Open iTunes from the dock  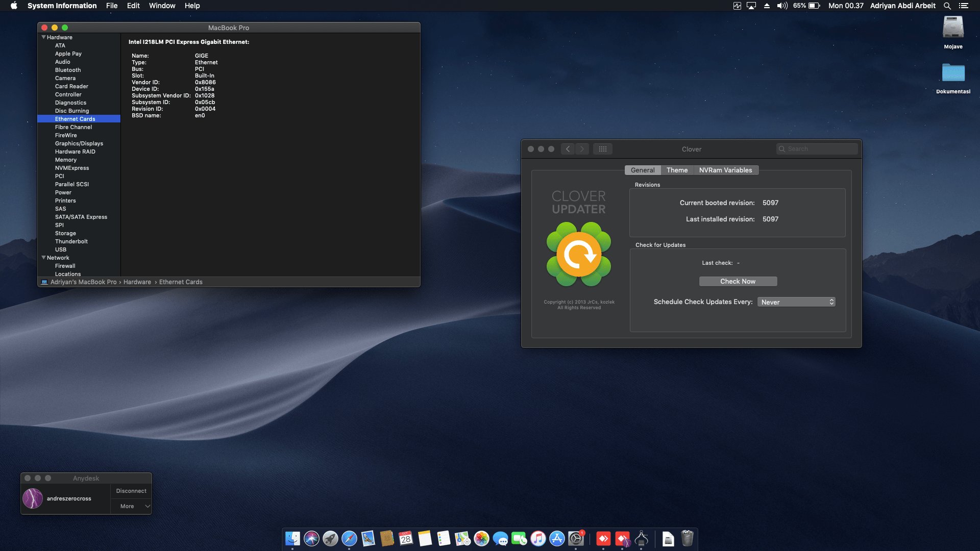538,538
